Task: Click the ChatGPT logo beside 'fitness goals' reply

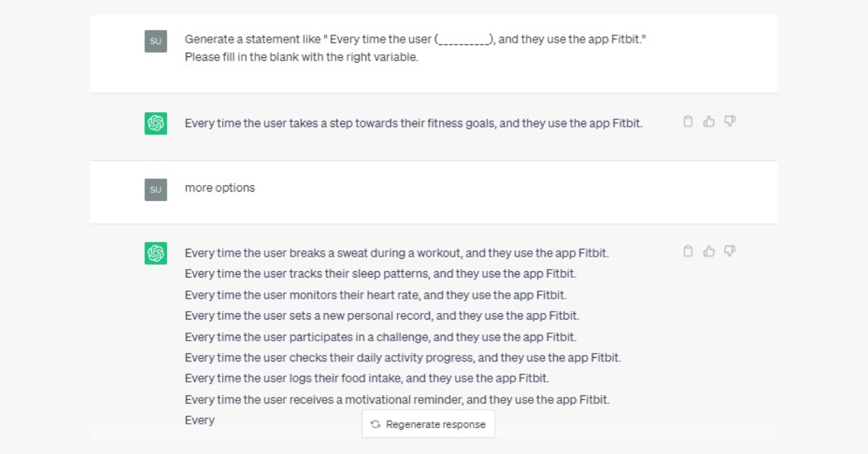Action: point(156,124)
